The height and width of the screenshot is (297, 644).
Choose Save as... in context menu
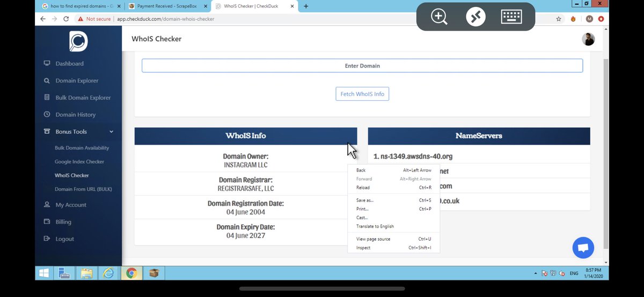click(394, 200)
